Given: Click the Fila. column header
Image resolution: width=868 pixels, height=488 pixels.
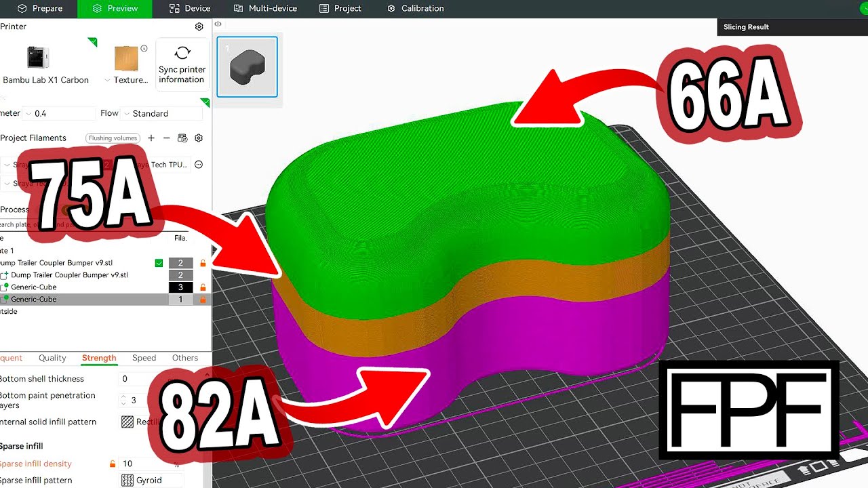Looking at the screenshot, I should click(180, 238).
